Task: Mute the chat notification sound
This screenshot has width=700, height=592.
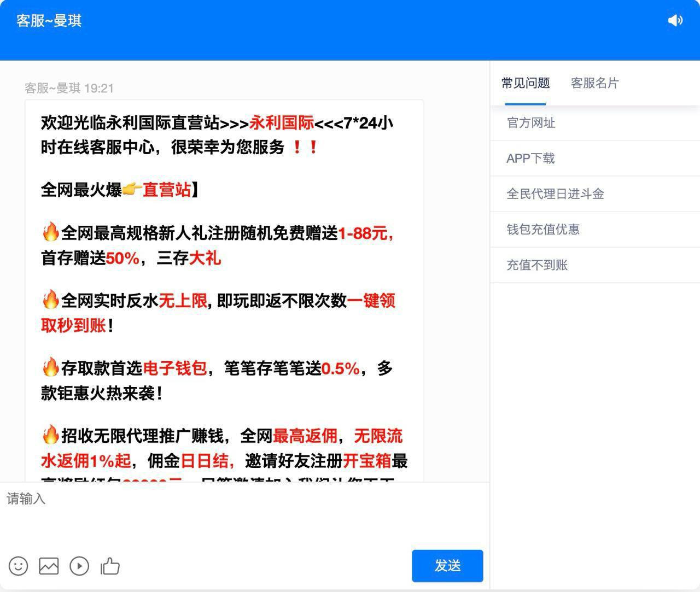Action: click(x=675, y=21)
